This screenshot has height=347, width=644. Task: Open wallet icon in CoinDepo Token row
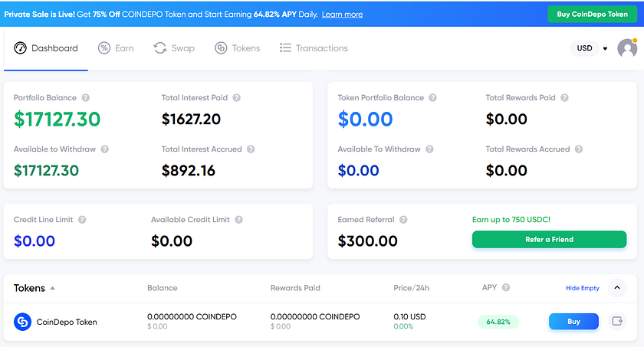point(617,321)
